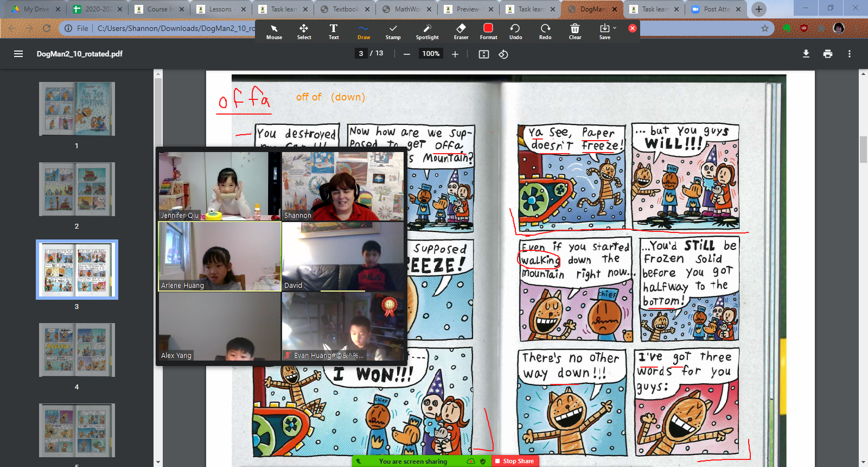
Task: Open the Stamp annotation tool
Action: [393, 31]
